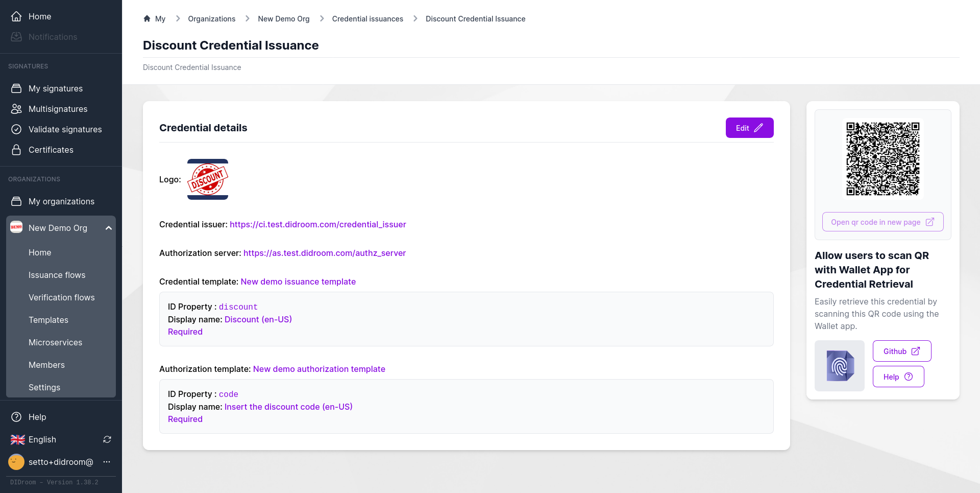Open the New demo authorization template link

tap(319, 369)
